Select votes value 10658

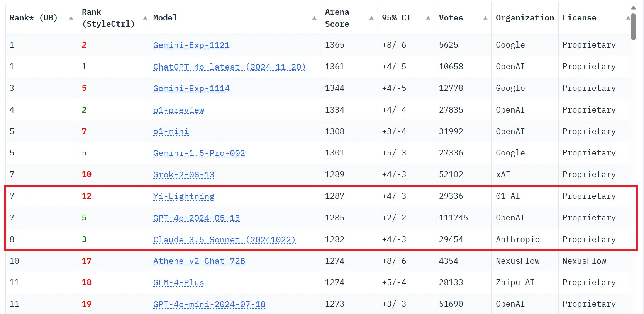coord(451,67)
